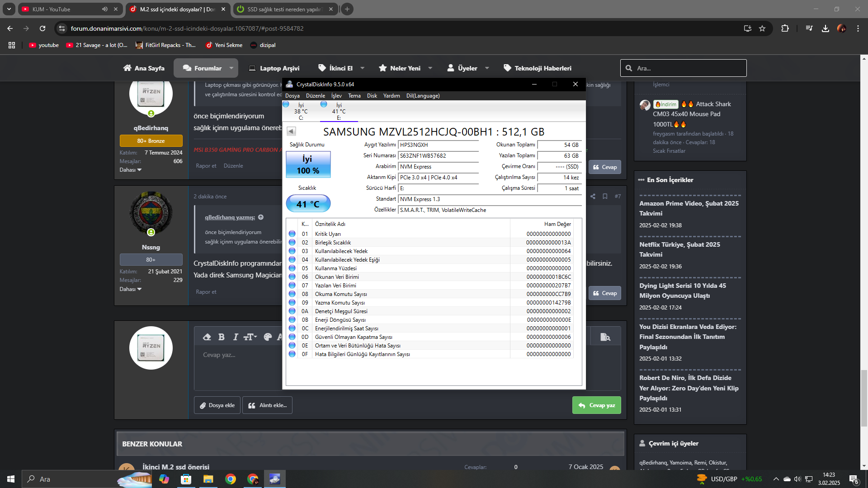Image resolution: width=868 pixels, height=488 pixels.
Task: Expand Forumlar navigation dropdown arrow
Action: pos(231,68)
